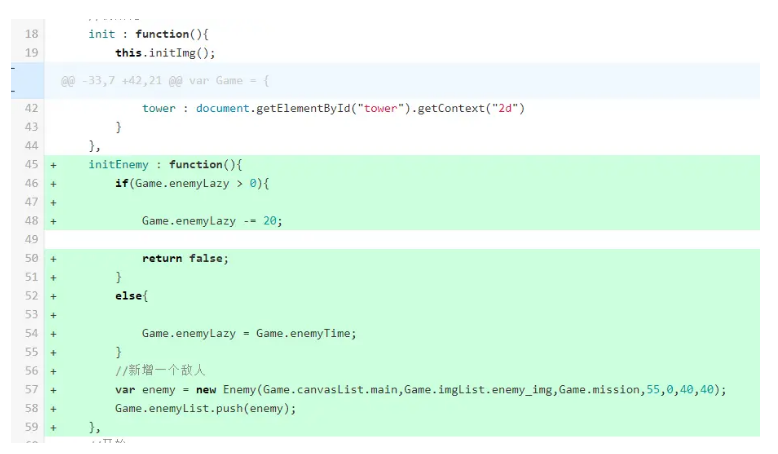Click the 'this.initImg();' code line
The image size is (778, 454).
[x=165, y=53]
